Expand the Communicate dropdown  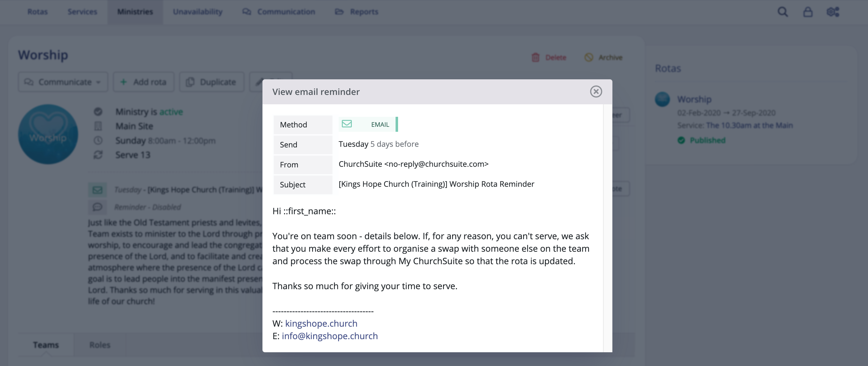click(x=63, y=82)
